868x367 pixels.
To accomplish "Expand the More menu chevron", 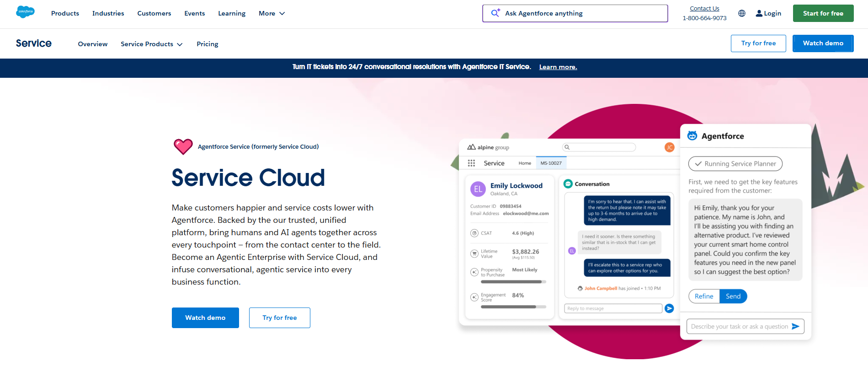I will pyautogui.click(x=282, y=13).
